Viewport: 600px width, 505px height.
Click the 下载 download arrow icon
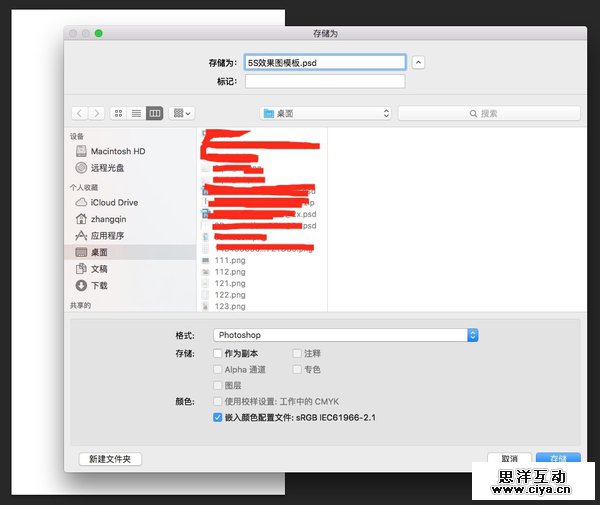81,285
